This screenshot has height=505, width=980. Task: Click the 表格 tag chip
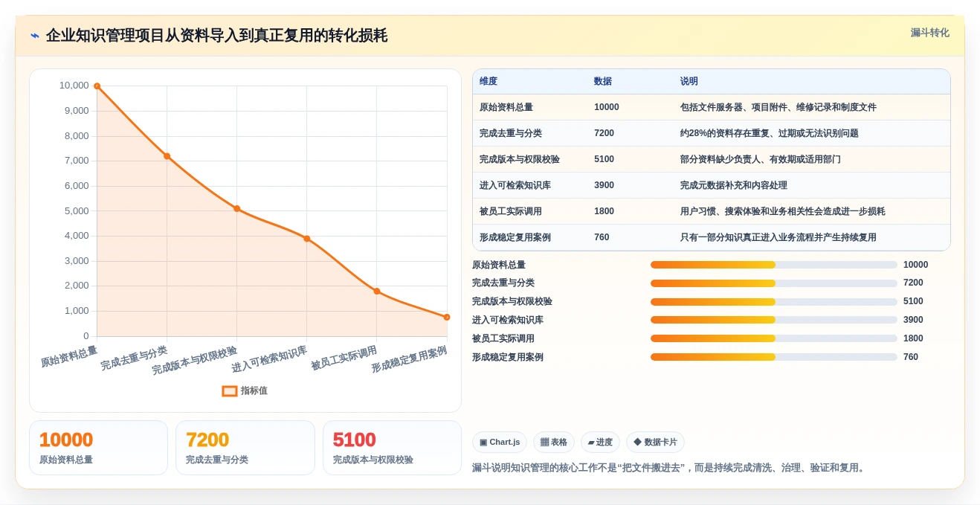tap(554, 443)
